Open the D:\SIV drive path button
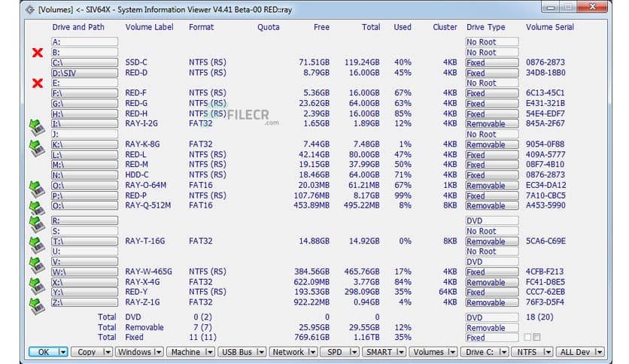The width and height of the screenshot is (629, 364). pos(84,73)
